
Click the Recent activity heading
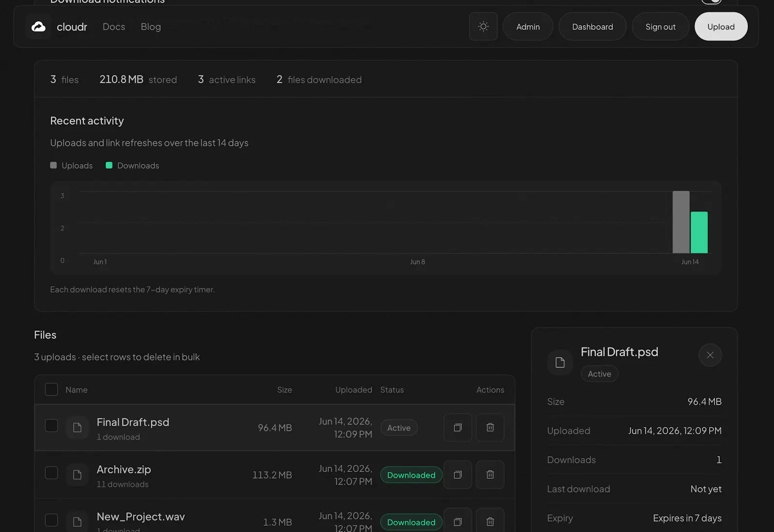87,121
